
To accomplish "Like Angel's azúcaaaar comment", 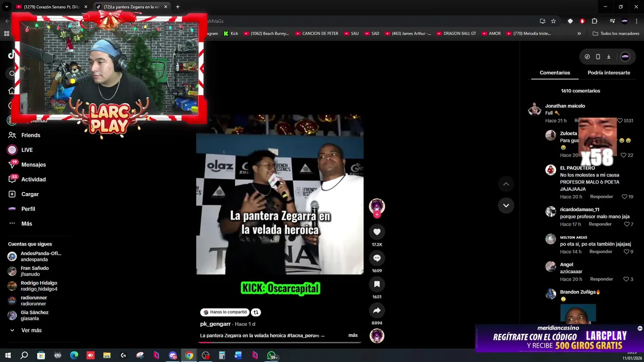I will [626, 279].
